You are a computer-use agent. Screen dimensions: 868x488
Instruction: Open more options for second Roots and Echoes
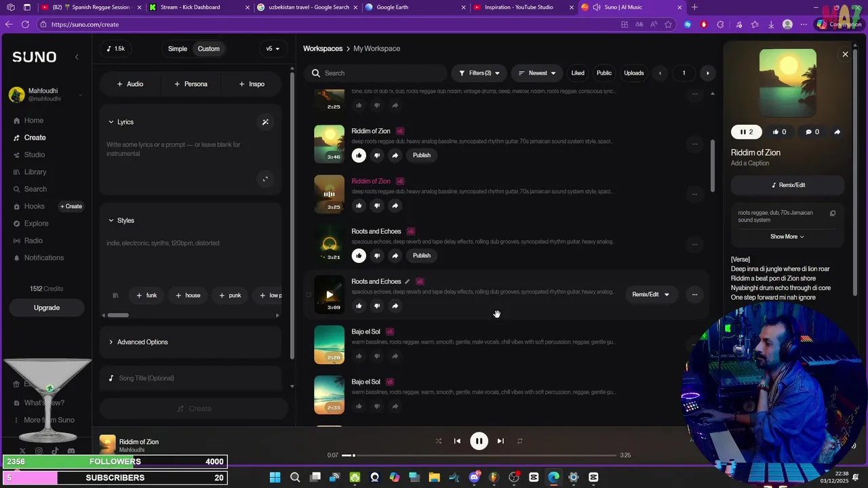694,295
